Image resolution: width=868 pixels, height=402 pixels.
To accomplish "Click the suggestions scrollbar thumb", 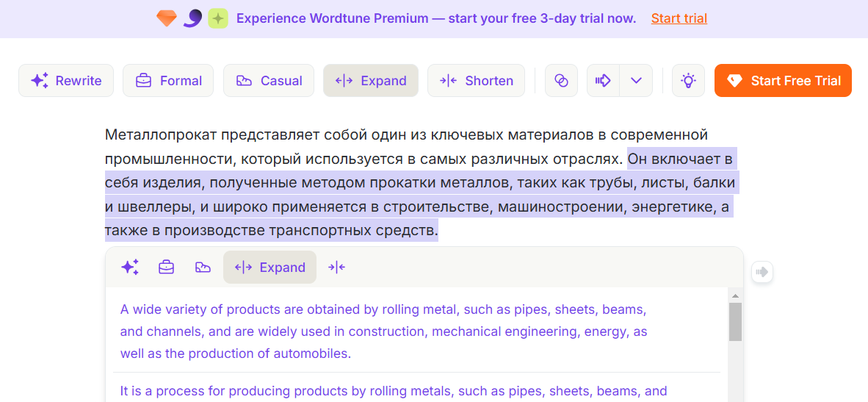I will (x=735, y=322).
